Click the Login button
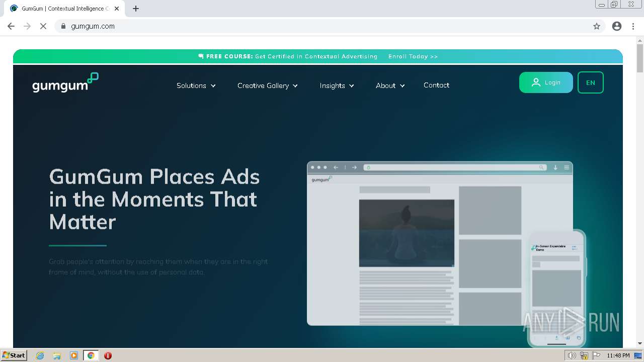The image size is (644, 362). (x=546, y=82)
